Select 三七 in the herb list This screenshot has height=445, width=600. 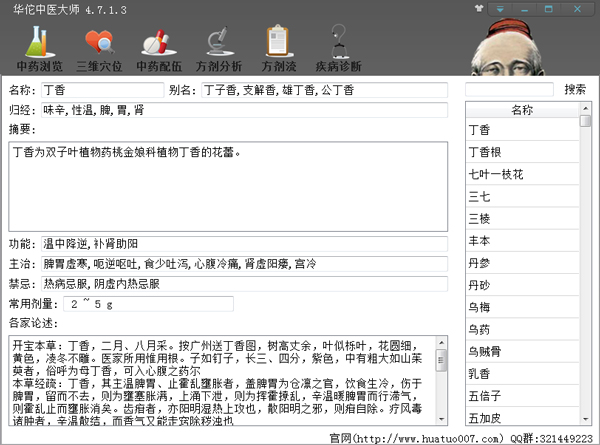522,196
